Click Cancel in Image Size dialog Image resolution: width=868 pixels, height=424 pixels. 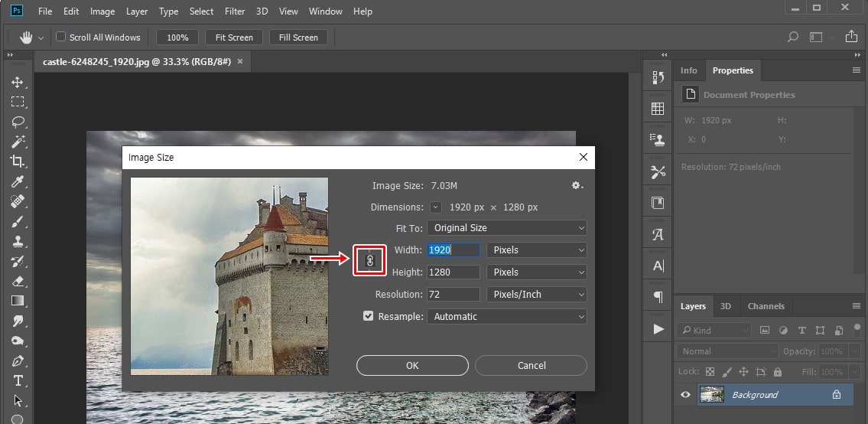pyautogui.click(x=531, y=365)
